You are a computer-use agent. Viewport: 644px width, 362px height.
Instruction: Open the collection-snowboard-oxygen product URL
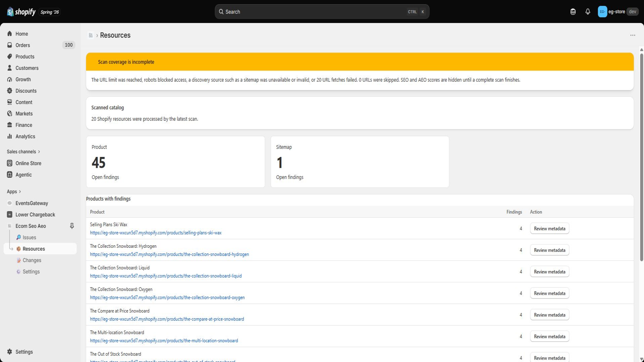[167, 298]
